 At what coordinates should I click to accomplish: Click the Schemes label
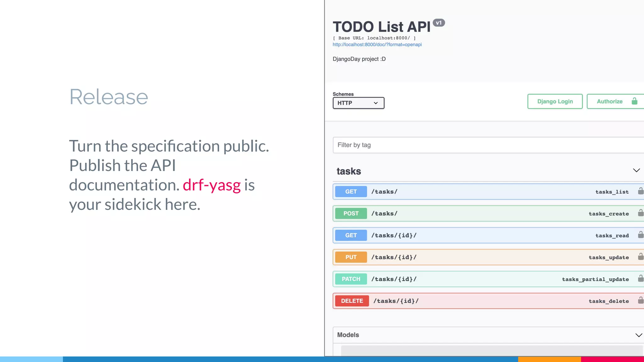(x=343, y=94)
